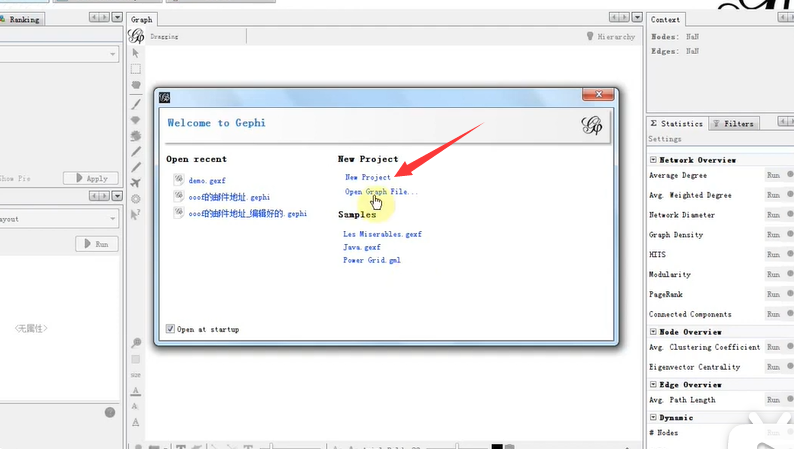
Task: Collapse the Network Overview section
Action: (653, 159)
